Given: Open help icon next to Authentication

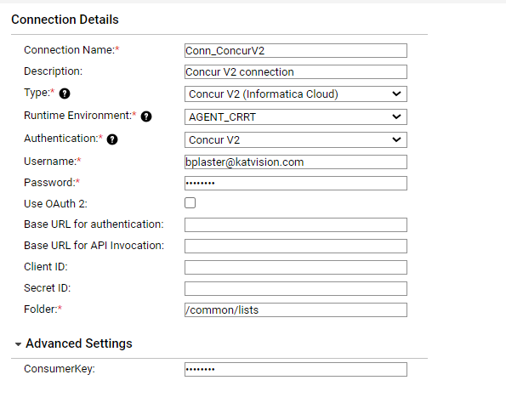Looking at the screenshot, I should pyautogui.click(x=112, y=139).
